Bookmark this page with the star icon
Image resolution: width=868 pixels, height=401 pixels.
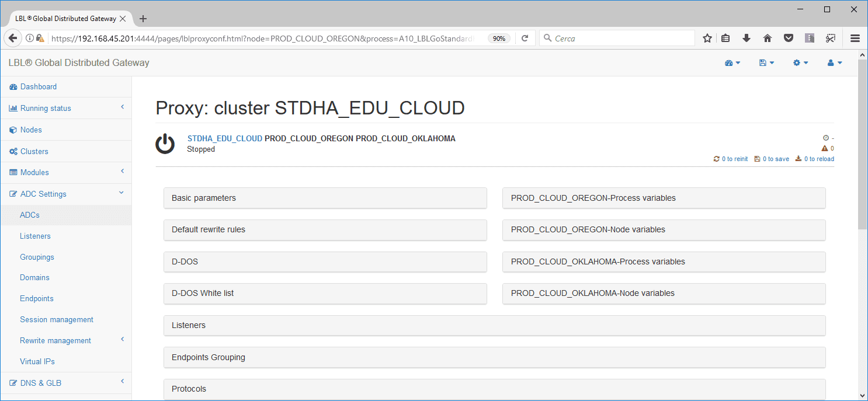click(x=707, y=39)
